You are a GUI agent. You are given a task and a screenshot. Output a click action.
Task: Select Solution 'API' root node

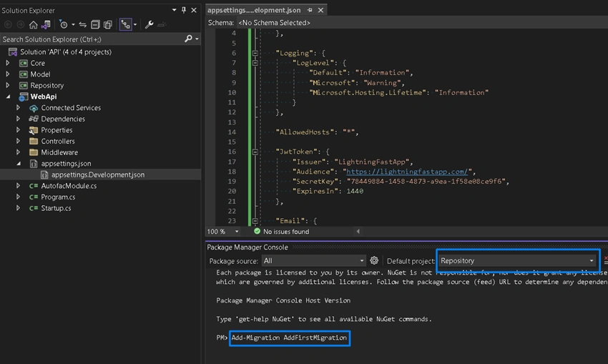coord(66,52)
